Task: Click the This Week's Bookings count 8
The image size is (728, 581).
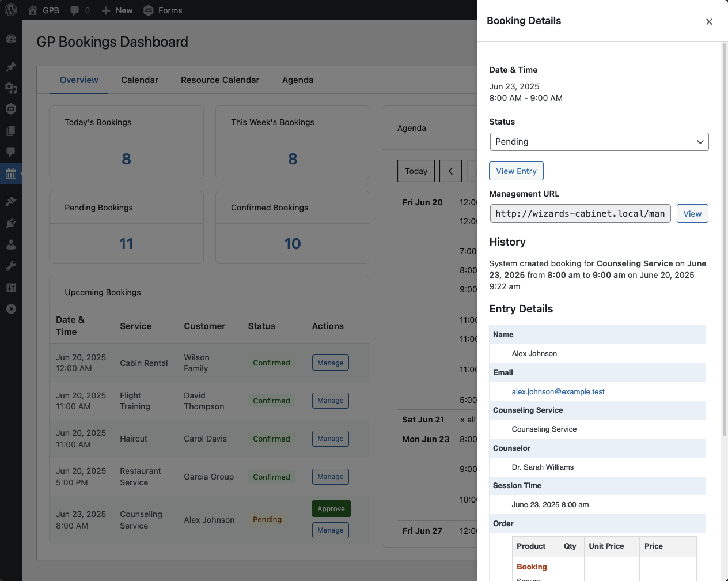Action: tap(293, 159)
